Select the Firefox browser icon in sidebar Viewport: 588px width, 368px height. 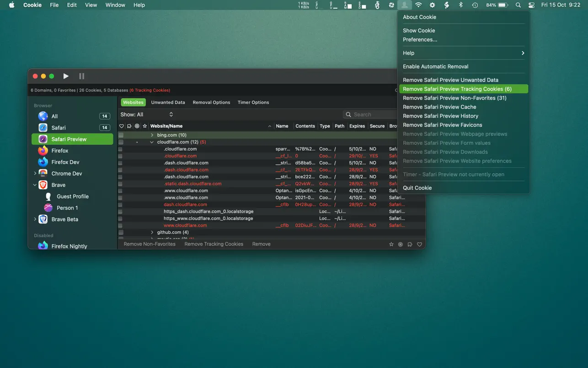[43, 151]
